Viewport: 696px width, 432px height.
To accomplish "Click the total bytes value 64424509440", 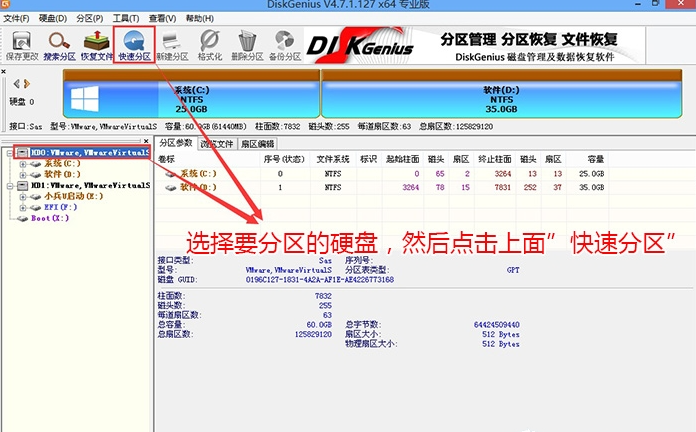I will [496, 325].
